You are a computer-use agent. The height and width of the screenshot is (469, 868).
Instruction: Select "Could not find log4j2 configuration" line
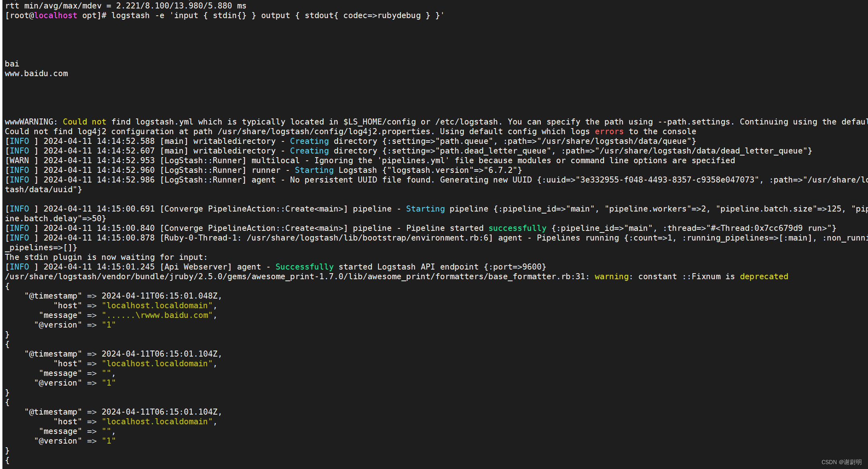point(350,132)
